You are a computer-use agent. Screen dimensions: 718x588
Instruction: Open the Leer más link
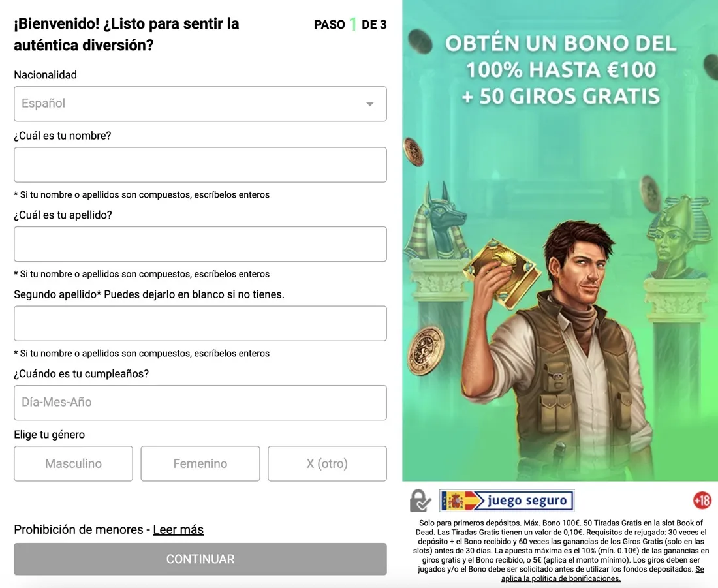178,529
